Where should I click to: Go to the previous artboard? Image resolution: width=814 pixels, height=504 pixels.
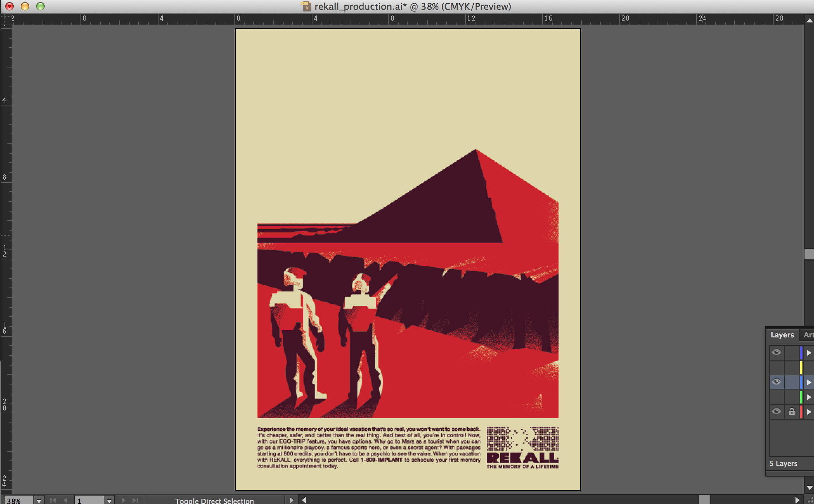pyautogui.click(x=65, y=500)
